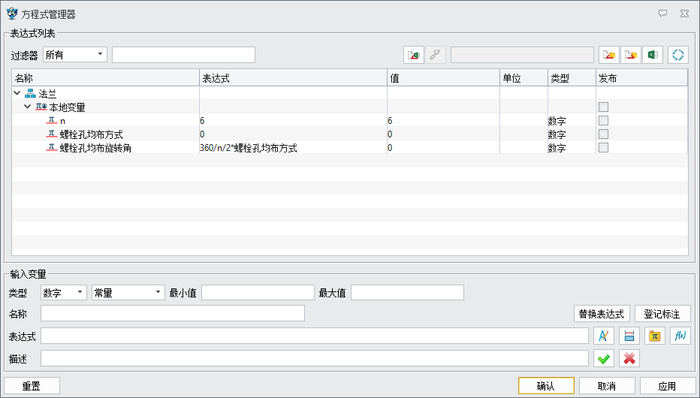Image resolution: width=700 pixels, height=398 pixels.
Task: Click the 表达式 input field
Action: coord(314,336)
